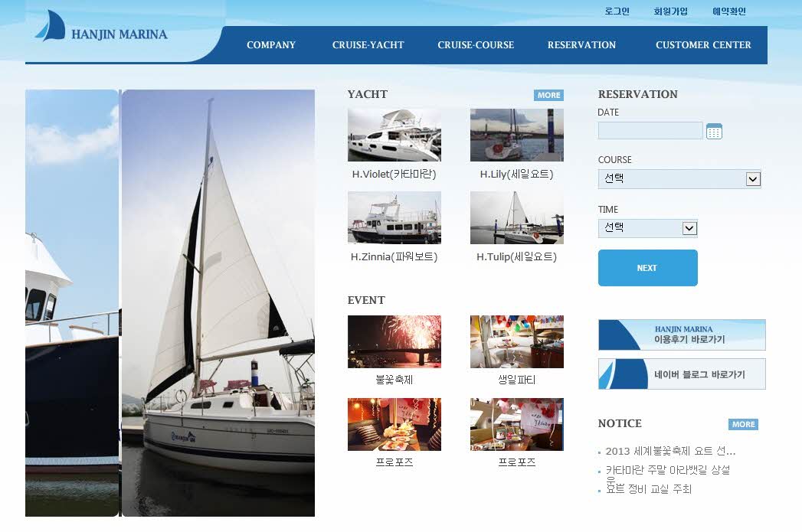Viewport: 802px width, 532px height.
Task: Open the CRUISE-COURSE menu
Action: 476,45
